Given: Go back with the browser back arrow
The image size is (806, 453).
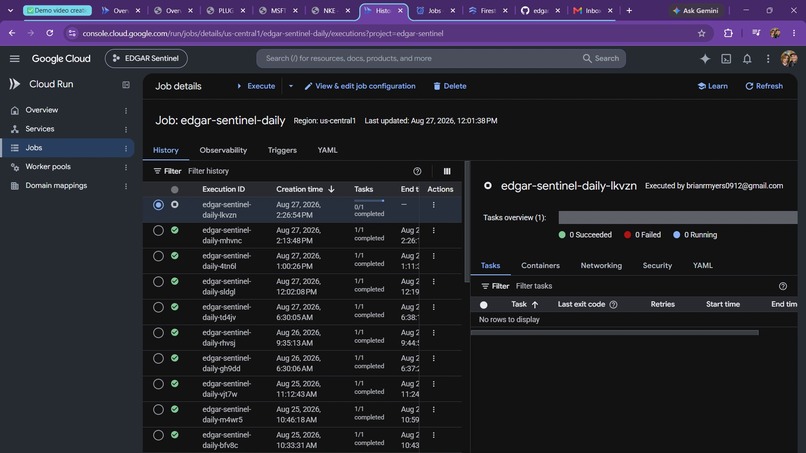Looking at the screenshot, I should coord(12,33).
